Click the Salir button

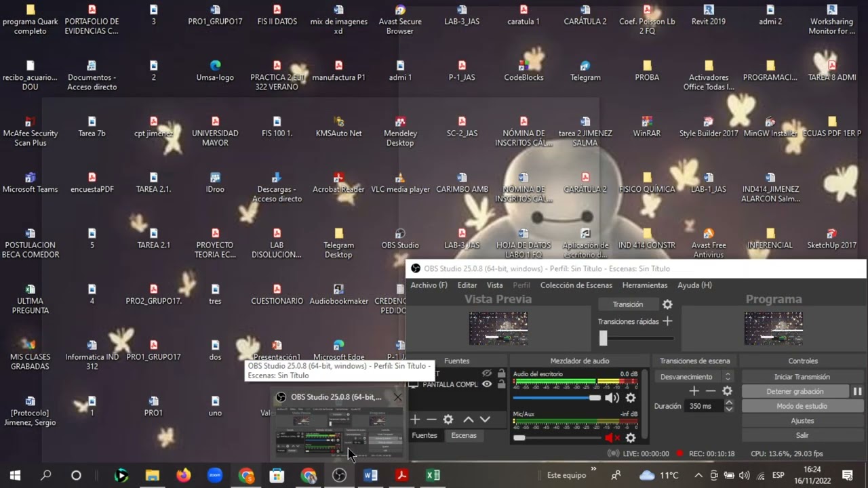[x=802, y=435]
